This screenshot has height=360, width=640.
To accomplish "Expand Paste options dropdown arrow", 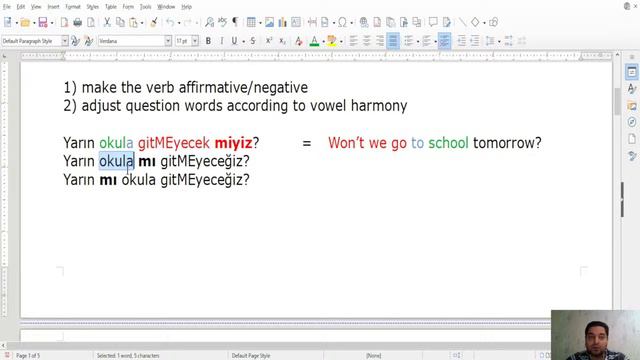I will pos(142,23).
